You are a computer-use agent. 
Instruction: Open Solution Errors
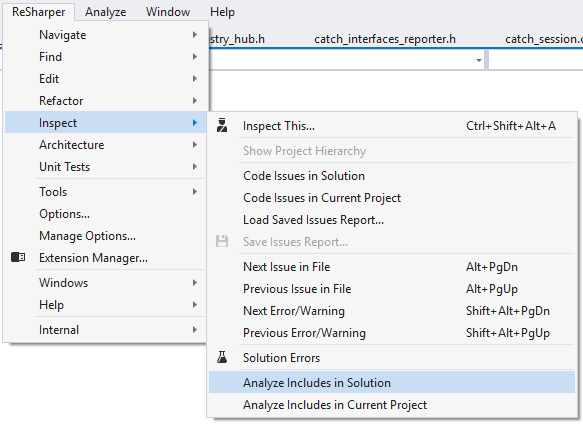point(392,358)
